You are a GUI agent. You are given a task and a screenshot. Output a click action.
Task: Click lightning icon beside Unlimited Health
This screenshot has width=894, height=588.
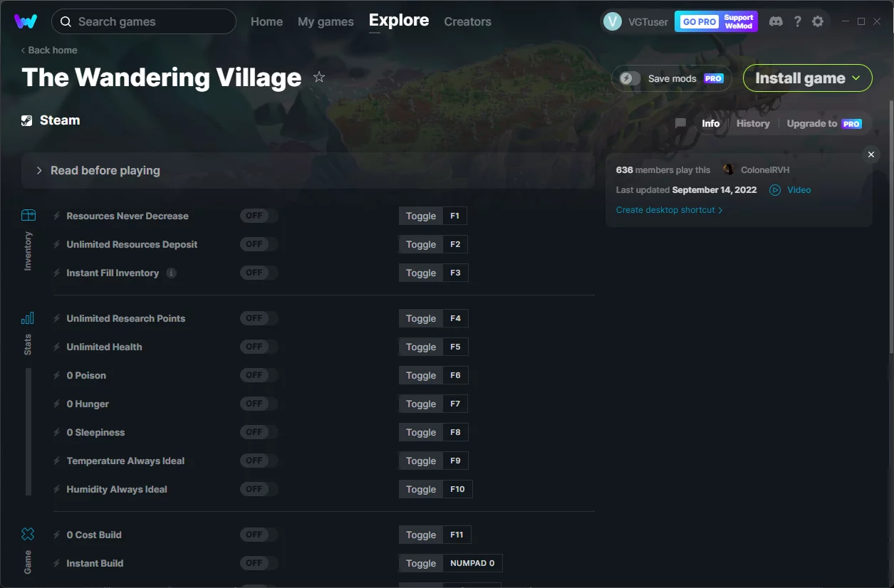click(x=57, y=347)
